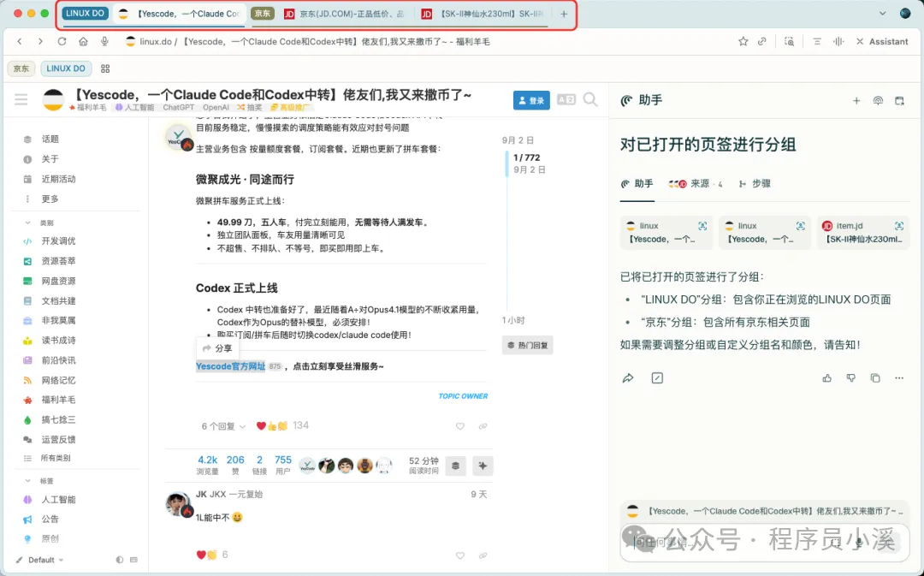Switch to SK-II神仙水230ml browser tab

[484, 14]
